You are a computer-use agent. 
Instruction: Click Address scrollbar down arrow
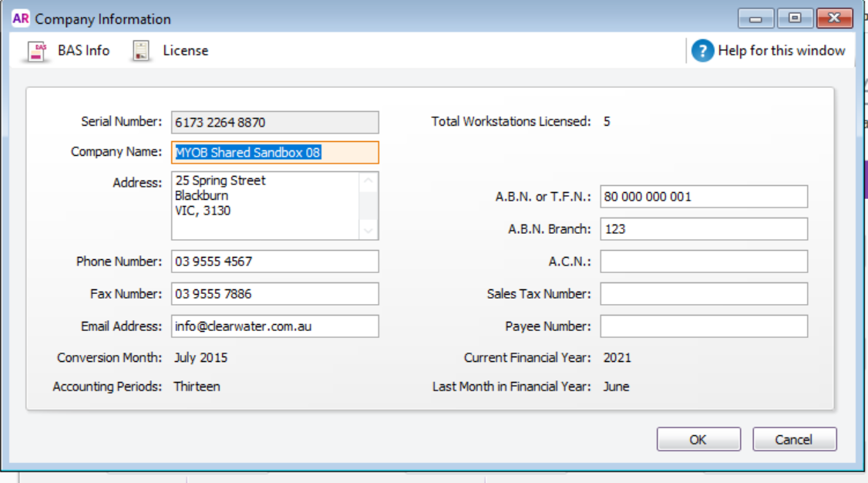click(368, 230)
